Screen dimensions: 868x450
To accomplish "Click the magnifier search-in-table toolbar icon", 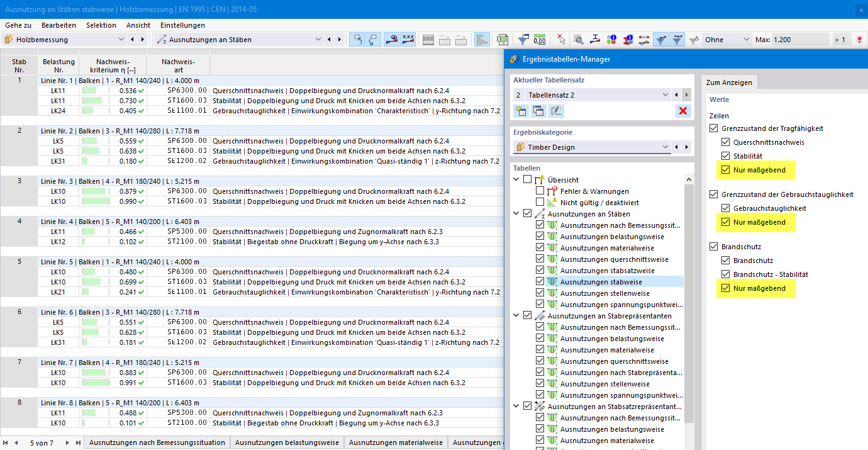I will pyautogui.click(x=578, y=40).
